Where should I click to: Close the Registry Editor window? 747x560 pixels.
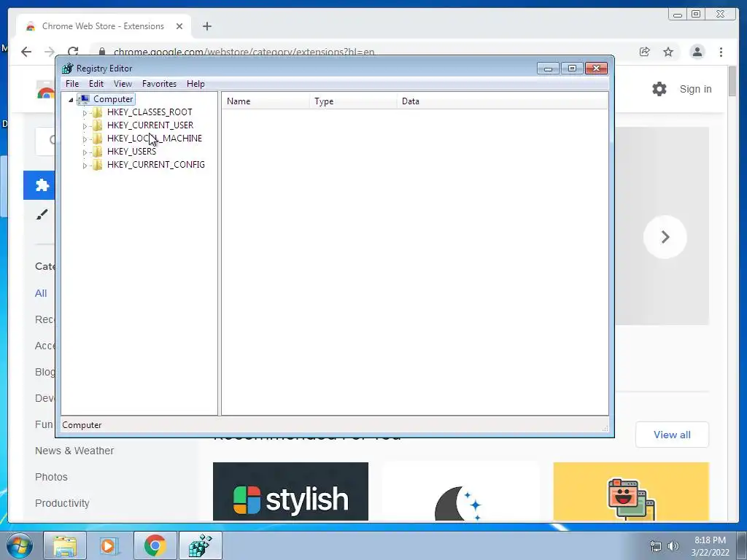coord(596,69)
